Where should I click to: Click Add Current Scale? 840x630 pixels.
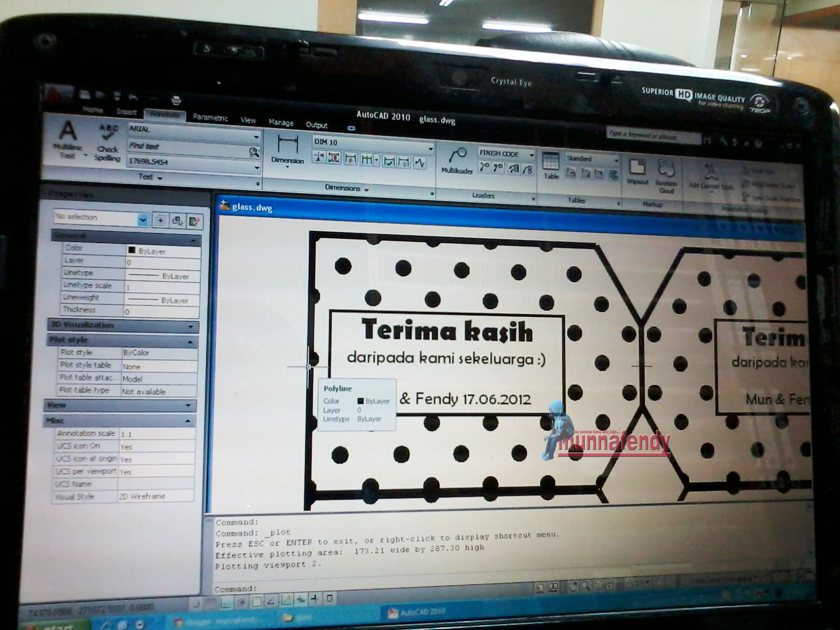coord(711,176)
